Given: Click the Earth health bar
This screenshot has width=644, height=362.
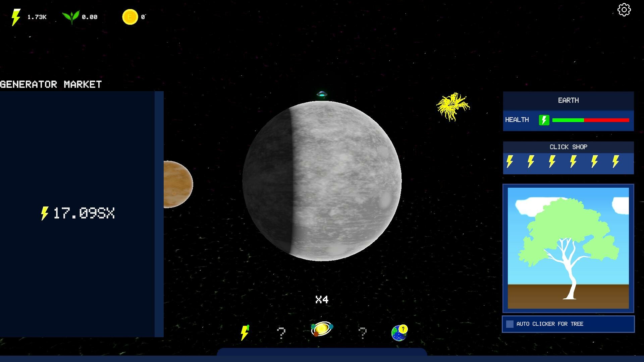Looking at the screenshot, I should click(590, 120).
